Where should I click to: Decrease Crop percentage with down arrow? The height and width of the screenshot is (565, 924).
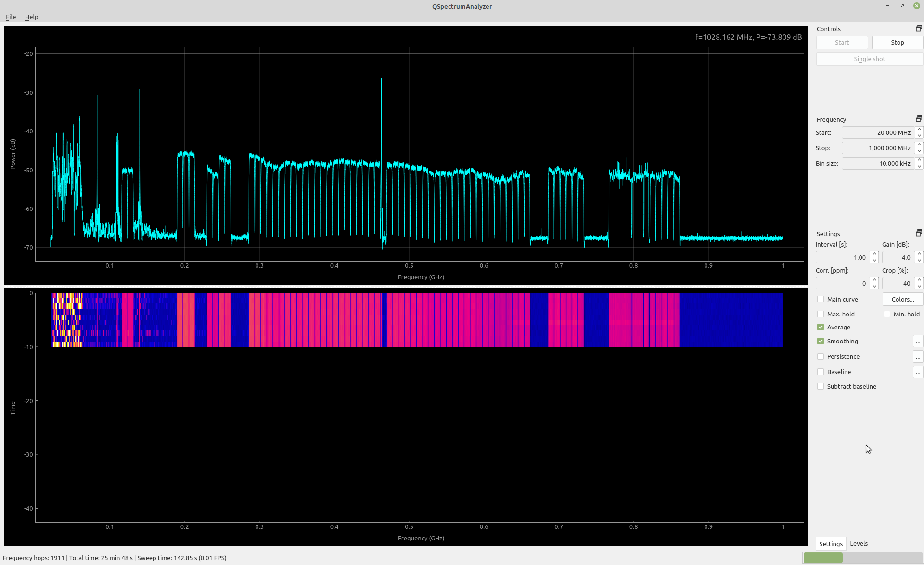click(x=919, y=286)
